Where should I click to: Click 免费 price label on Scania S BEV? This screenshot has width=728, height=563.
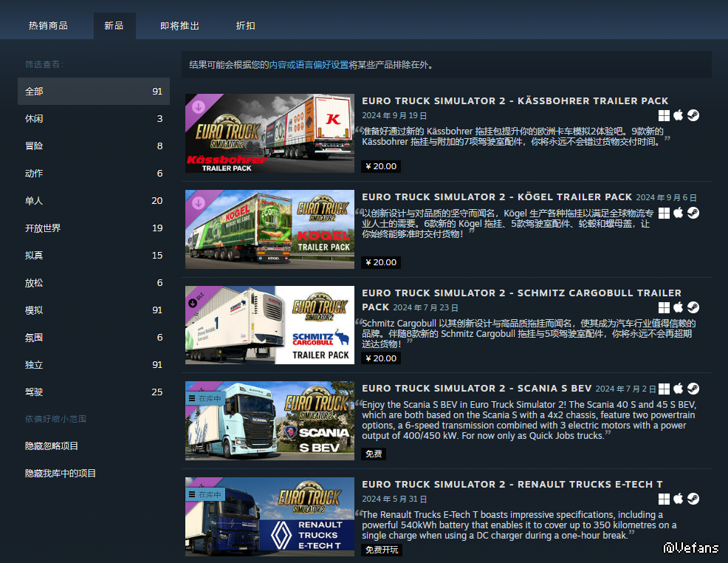tap(374, 454)
